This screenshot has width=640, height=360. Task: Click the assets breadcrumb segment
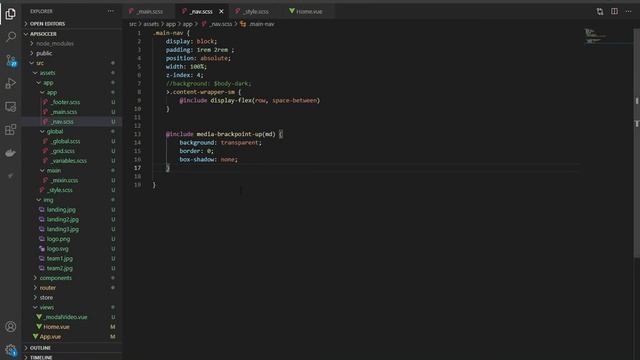pos(151,24)
